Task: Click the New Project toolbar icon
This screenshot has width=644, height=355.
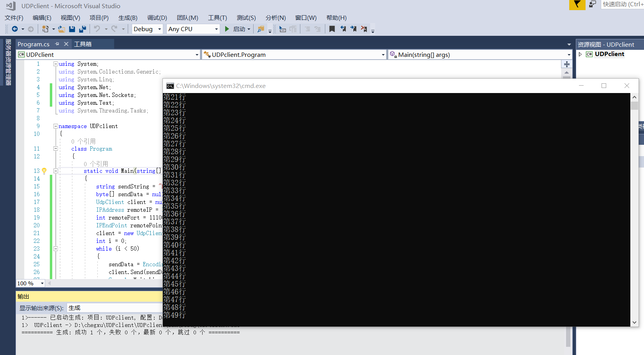Action: coord(46,29)
